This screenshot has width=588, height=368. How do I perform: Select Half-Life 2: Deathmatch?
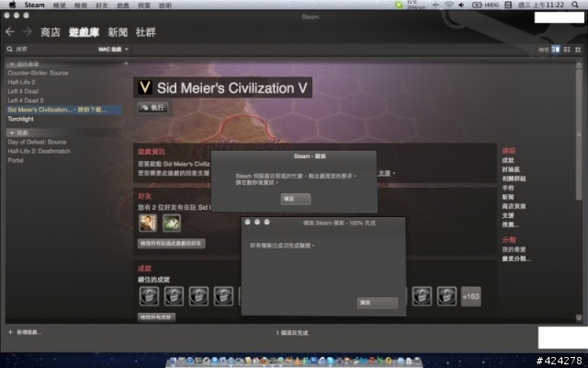[x=39, y=151]
